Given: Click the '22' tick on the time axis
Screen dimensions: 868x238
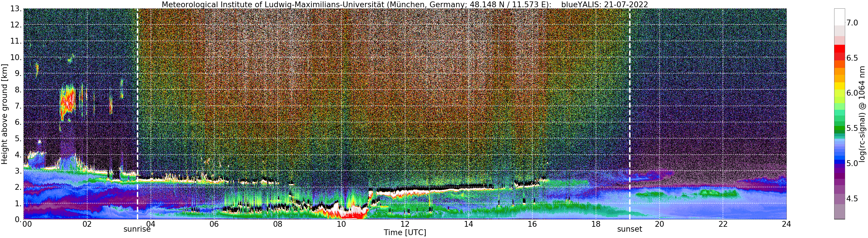Looking at the screenshot, I should 723,224.
